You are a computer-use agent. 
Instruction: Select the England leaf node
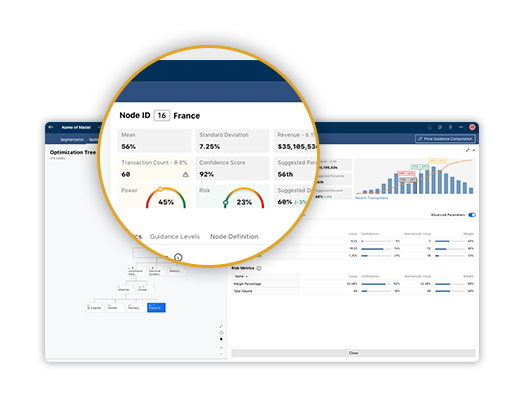click(x=94, y=307)
